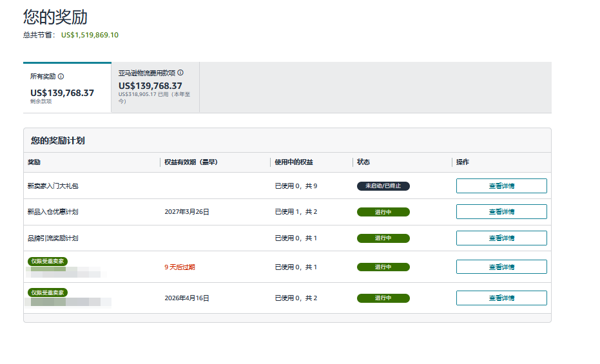
Task: Click the info icon beside 亚马逊物流费用款项
Action: click(x=180, y=73)
